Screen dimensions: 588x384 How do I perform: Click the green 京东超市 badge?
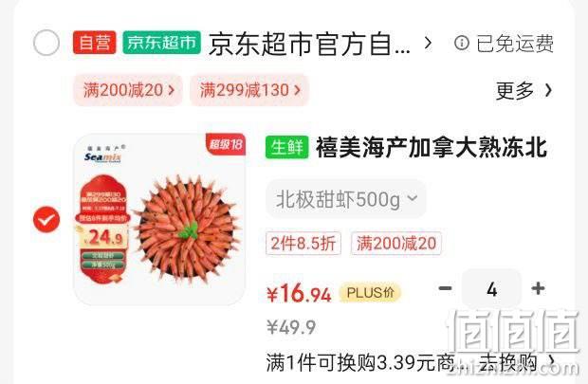[161, 43]
